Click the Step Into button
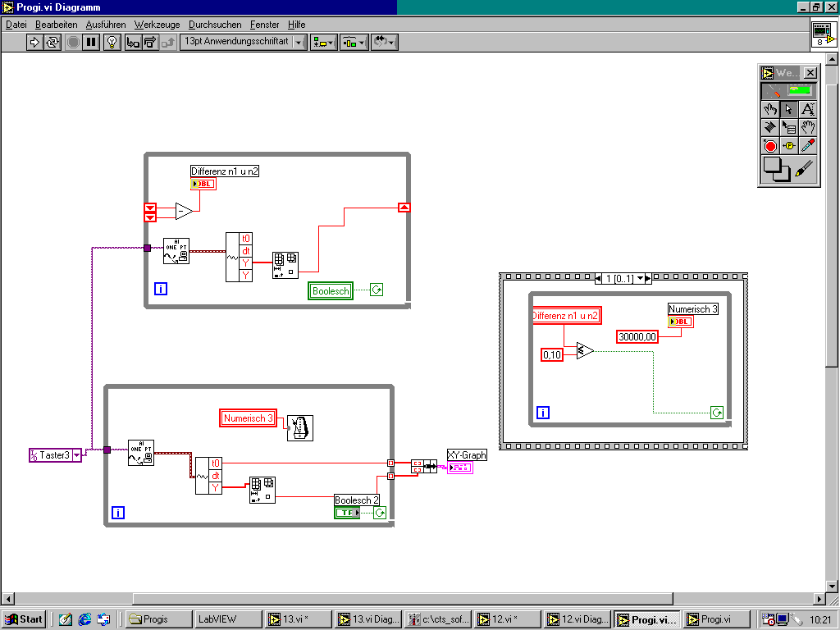Viewport: 840px width, 630px height. pos(133,42)
